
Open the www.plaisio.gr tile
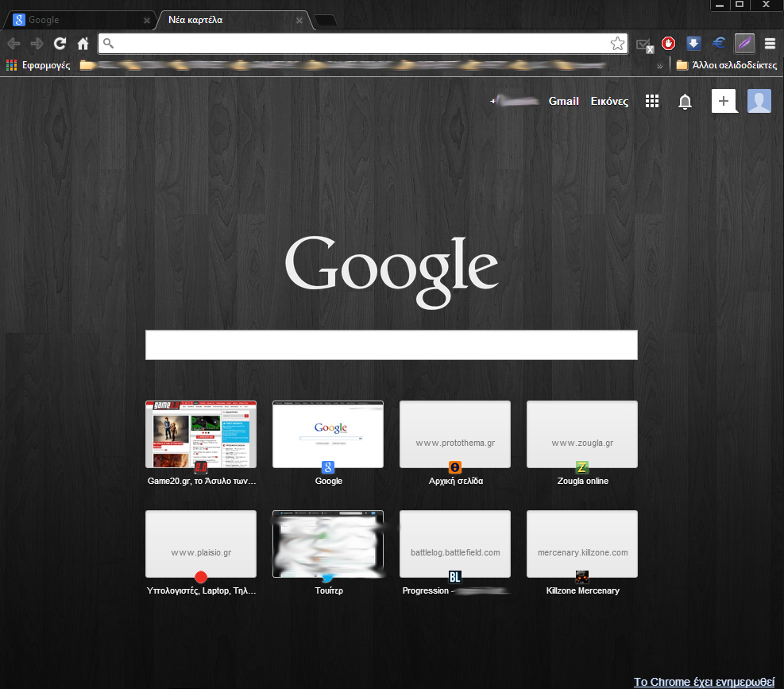coord(201,544)
